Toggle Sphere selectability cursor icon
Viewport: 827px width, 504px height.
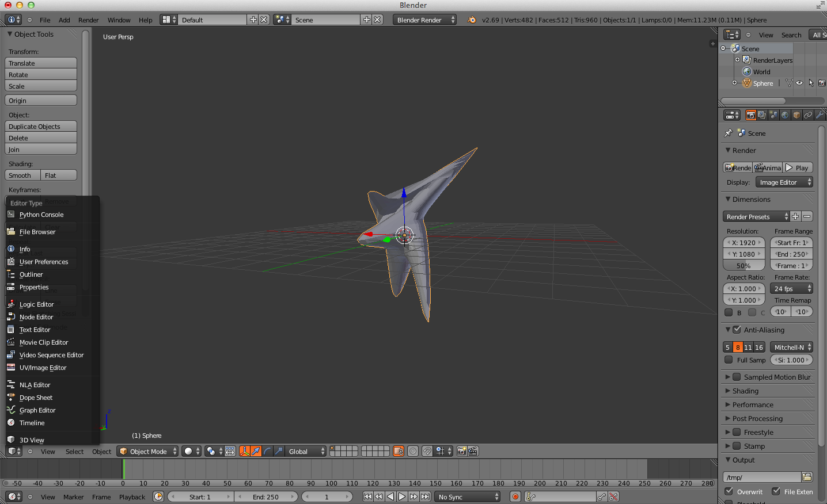click(x=811, y=83)
